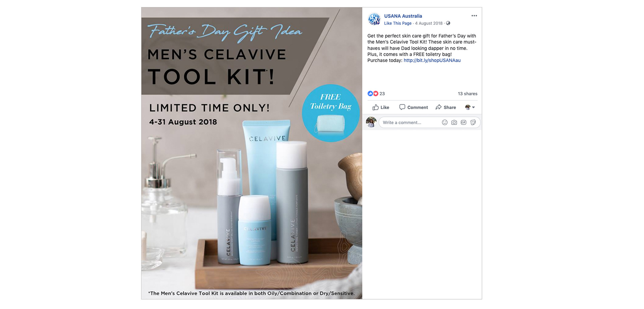644x309 pixels.
Task: Open the 4 August 2018 post timestamp
Action: (429, 23)
